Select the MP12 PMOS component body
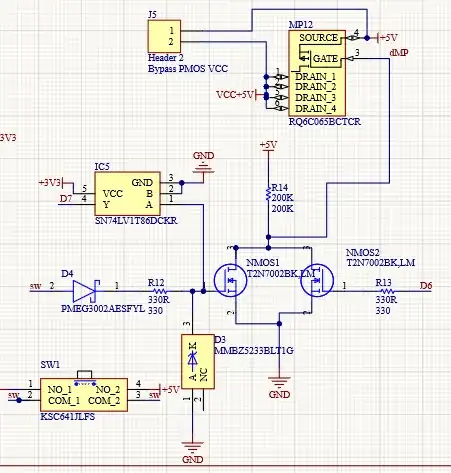Image resolution: width=451 pixels, height=473 pixels. (x=317, y=73)
